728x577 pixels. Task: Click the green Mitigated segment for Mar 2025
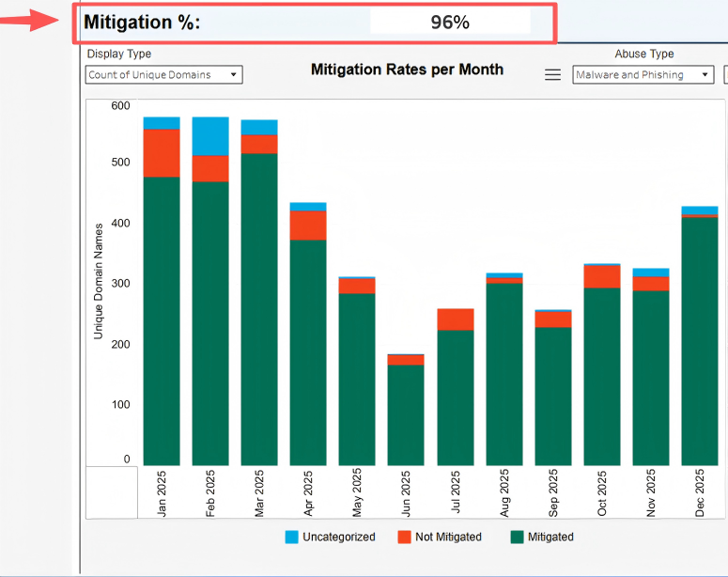coord(259,308)
